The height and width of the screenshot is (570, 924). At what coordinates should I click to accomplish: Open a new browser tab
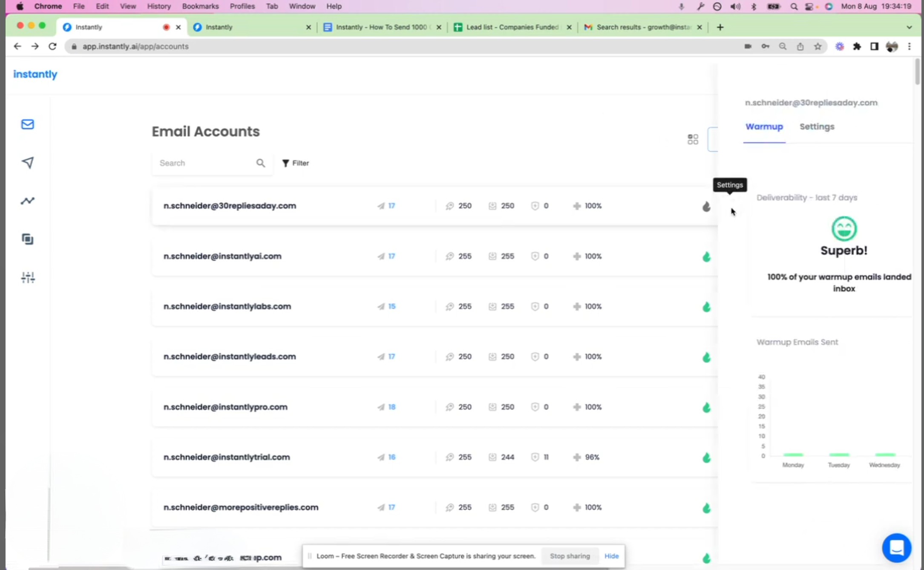pyautogui.click(x=720, y=27)
